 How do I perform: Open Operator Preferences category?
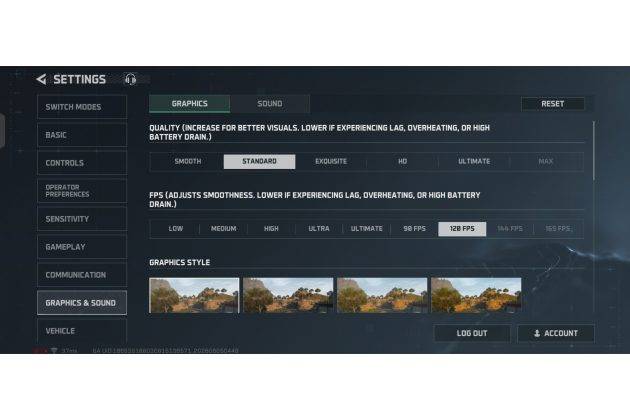click(82, 191)
